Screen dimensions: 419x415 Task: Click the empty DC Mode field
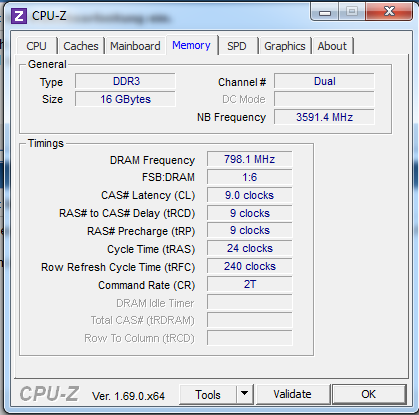click(324, 99)
